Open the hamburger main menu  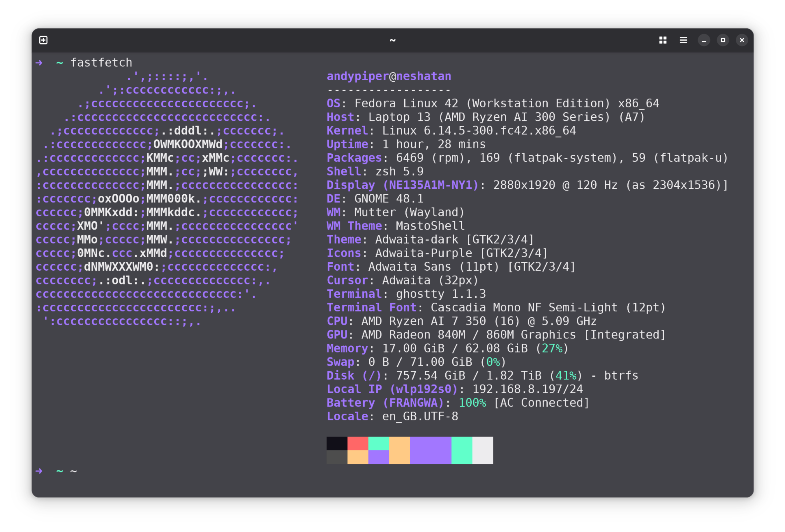pyautogui.click(x=683, y=40)
